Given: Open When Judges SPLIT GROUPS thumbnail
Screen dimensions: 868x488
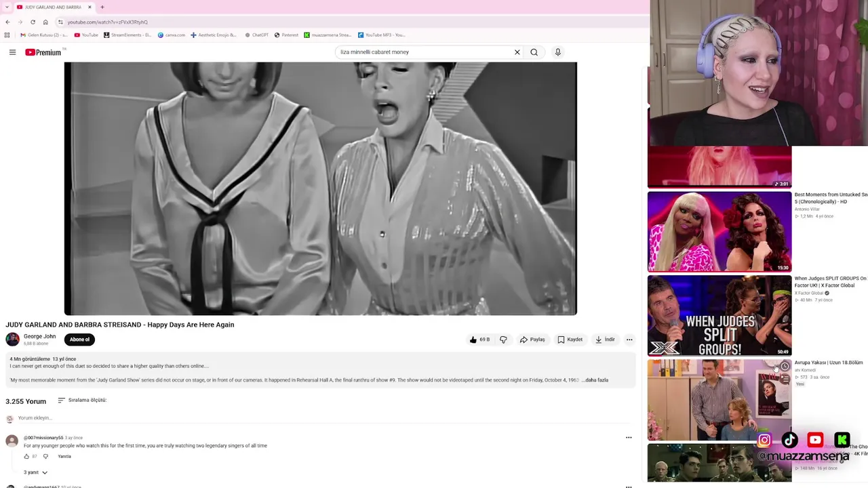Looking at the screenshot, I should click(x=719, y=316).
